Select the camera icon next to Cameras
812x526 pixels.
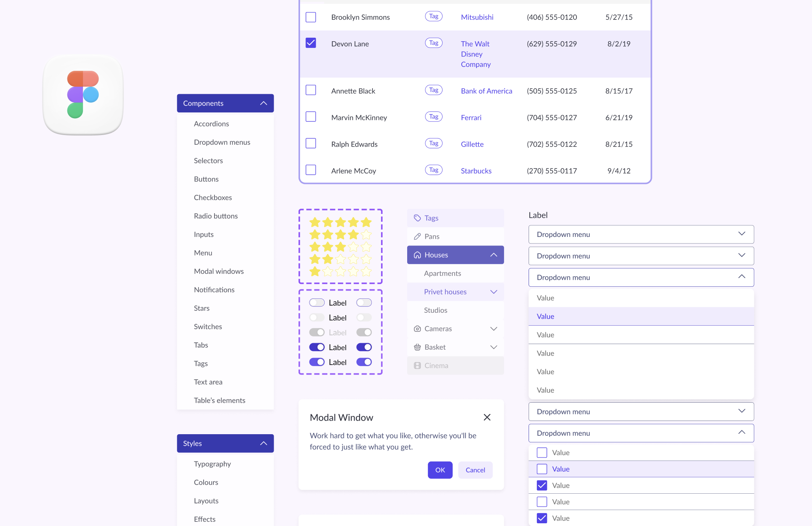(x=417, y=329)
